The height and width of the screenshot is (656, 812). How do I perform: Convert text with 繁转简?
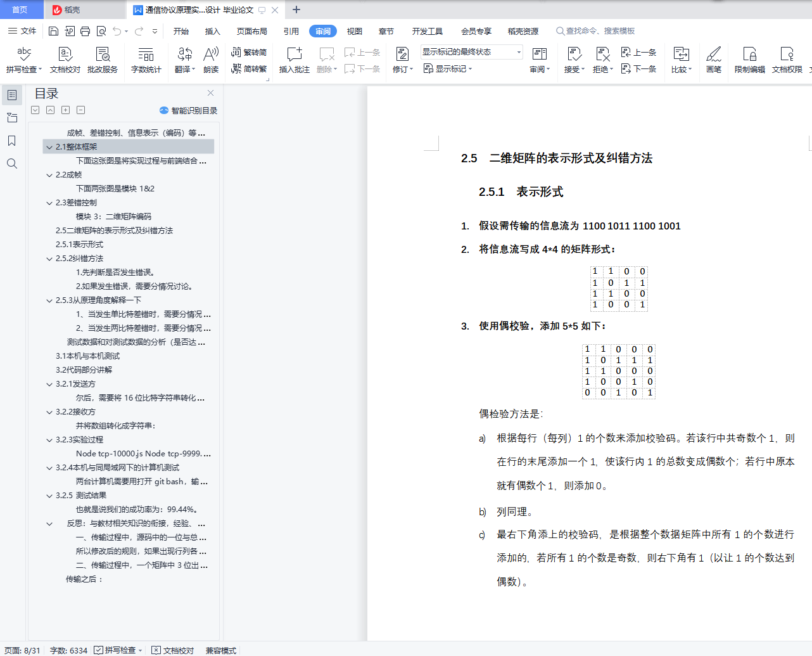click(x=249, y=53)
